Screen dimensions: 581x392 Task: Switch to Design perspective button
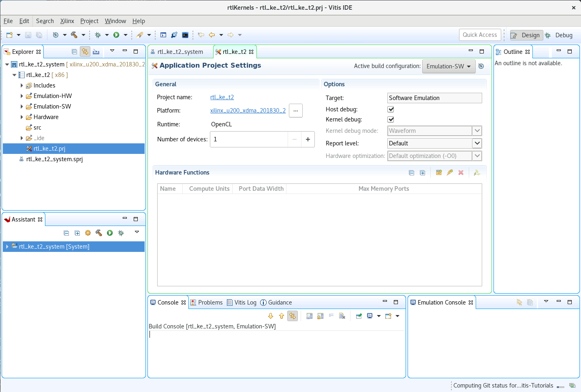point(525,35)
